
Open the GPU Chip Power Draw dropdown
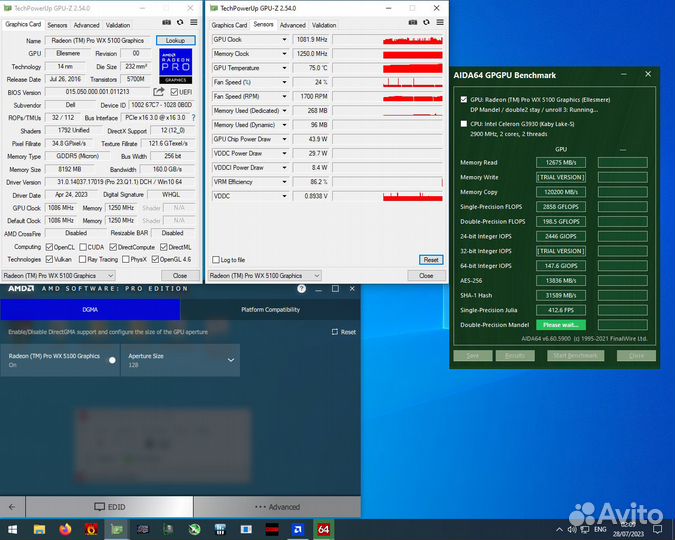tap(284, 139)
